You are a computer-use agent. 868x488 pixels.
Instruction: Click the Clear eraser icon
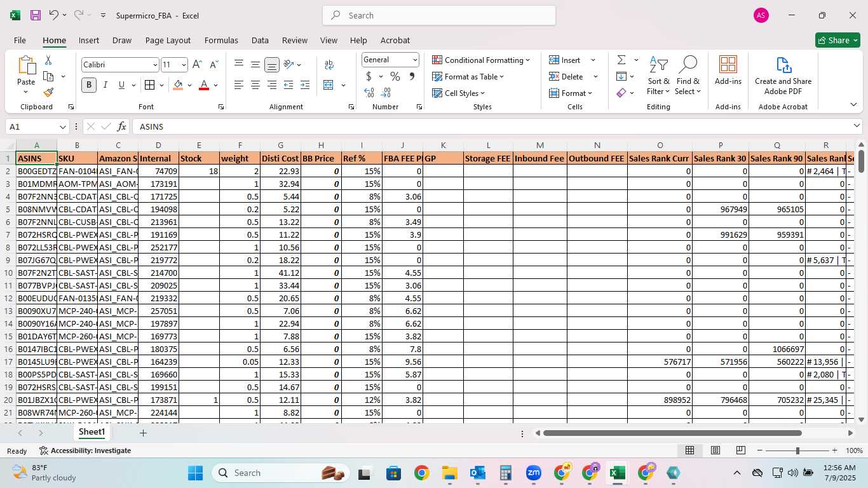point(621,93)
